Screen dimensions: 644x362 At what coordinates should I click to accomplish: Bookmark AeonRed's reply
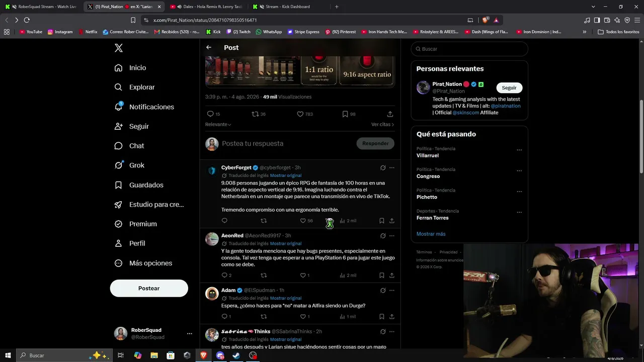point(382,276)
